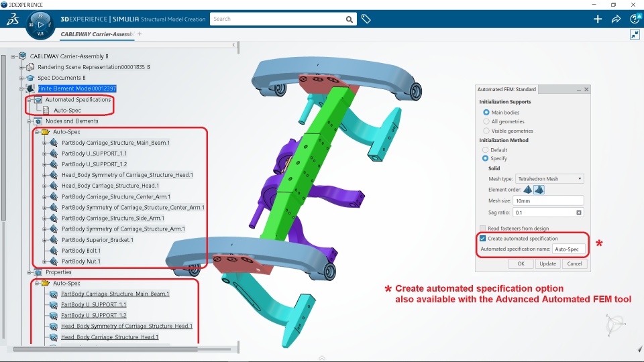This screenshot has width=644, height=362.
Task: Click the Share arrow icon
Action: point(616,19)
